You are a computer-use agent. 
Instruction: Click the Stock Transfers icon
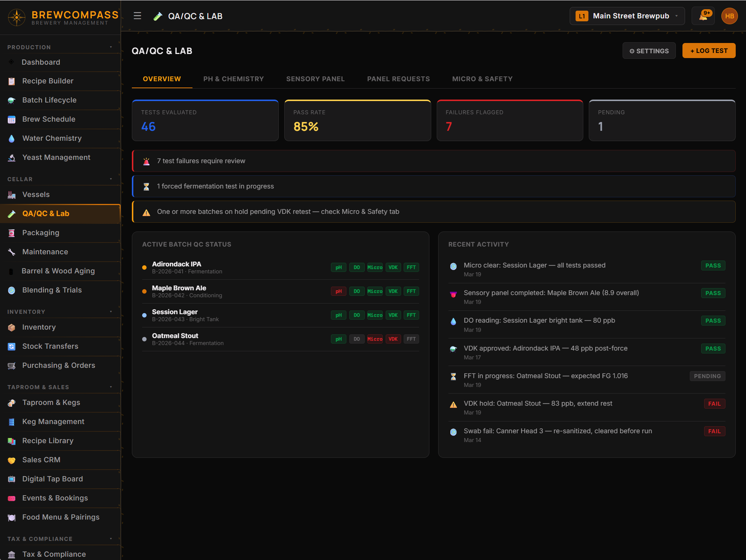[12, 347]
